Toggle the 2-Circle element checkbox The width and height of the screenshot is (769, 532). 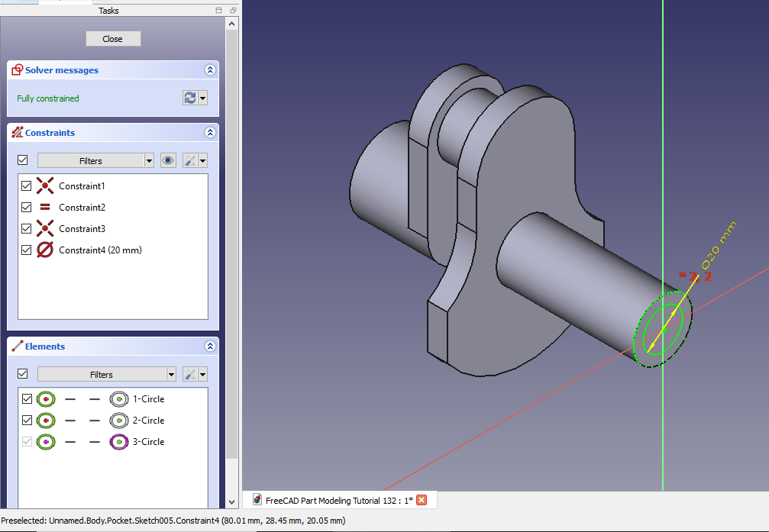(x=27, y=420)
